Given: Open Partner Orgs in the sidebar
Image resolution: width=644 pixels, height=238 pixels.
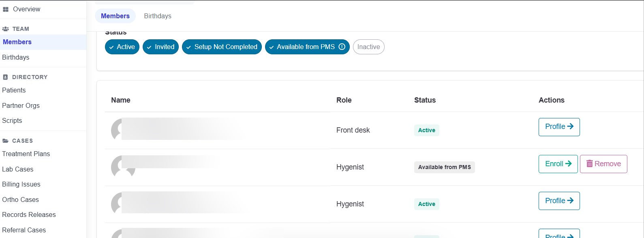Looking at the screenshot, I should pos(21,105).
